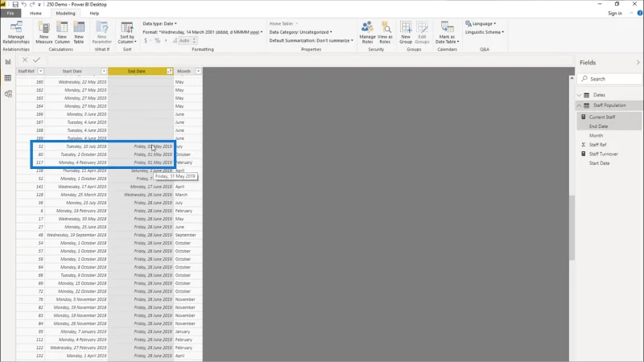Open the Help ribbon tab
The image size is (644, 362).
94,13
